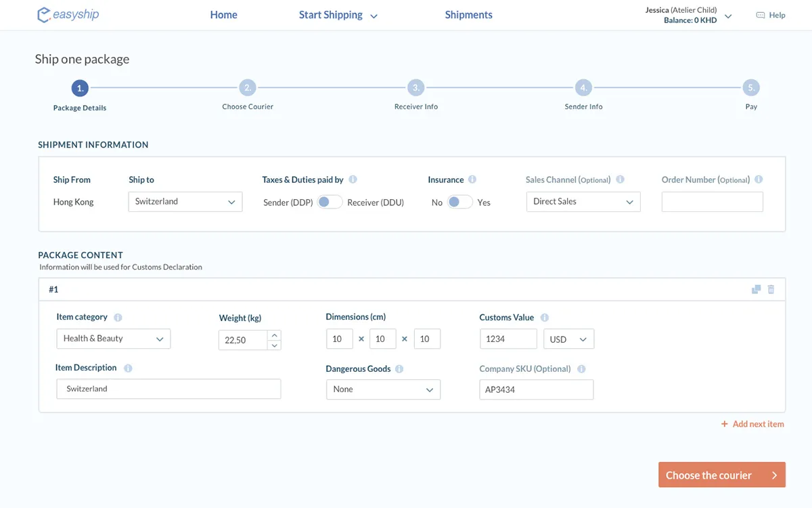Increase weight with the up arrow
Image resolution: width=812 pixels, height=508 pixels.
[274, 335]
